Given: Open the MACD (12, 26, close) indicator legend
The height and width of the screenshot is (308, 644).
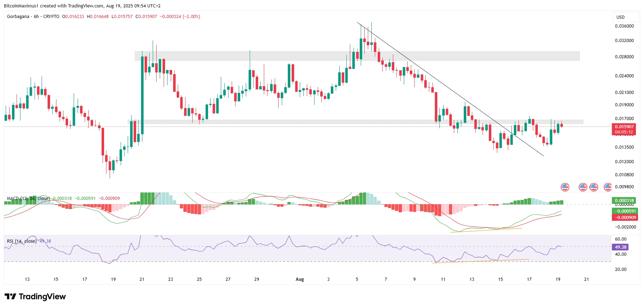Looking at the screenshot, I should point(28,199).
